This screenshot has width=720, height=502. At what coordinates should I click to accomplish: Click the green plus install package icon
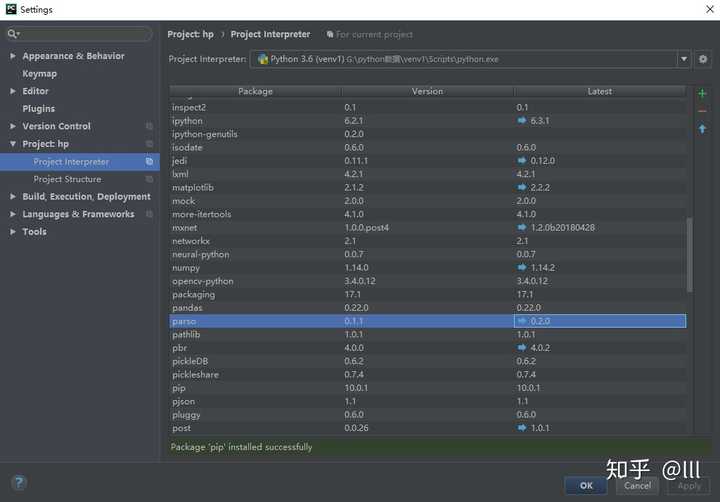[702, 94]
